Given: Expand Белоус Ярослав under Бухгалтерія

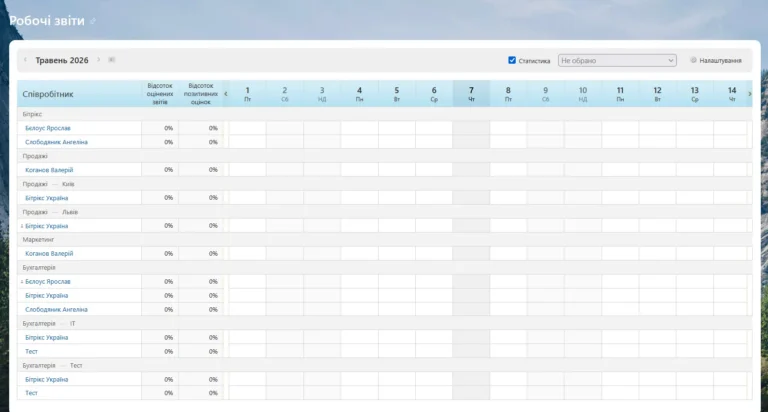Looking at the screenshot, I should point(22,282).
